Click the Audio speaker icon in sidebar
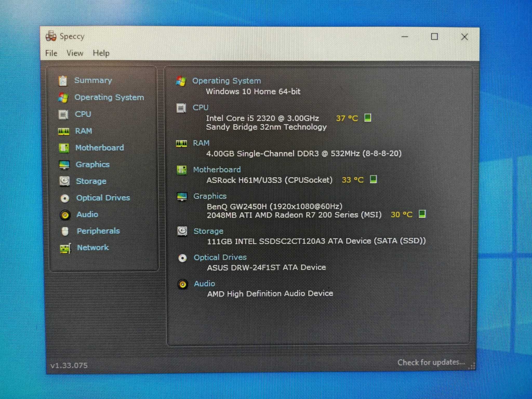This screenshot has height=399, width=532. [x=65, y=215]
